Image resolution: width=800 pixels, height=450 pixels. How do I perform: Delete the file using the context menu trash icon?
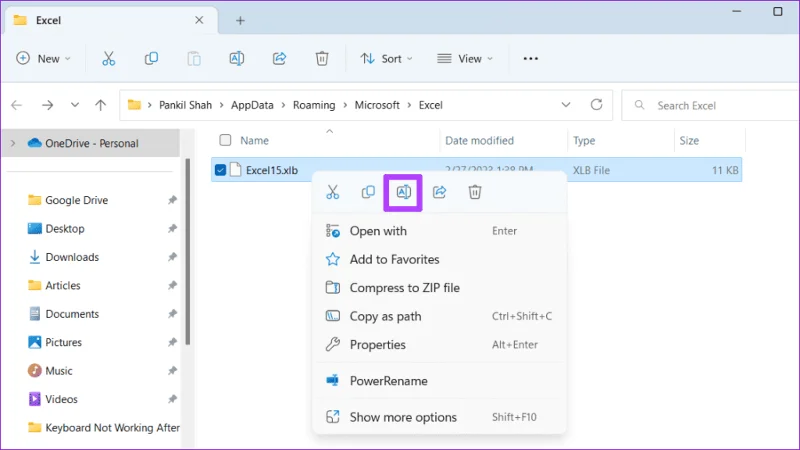tap(475, 192)
